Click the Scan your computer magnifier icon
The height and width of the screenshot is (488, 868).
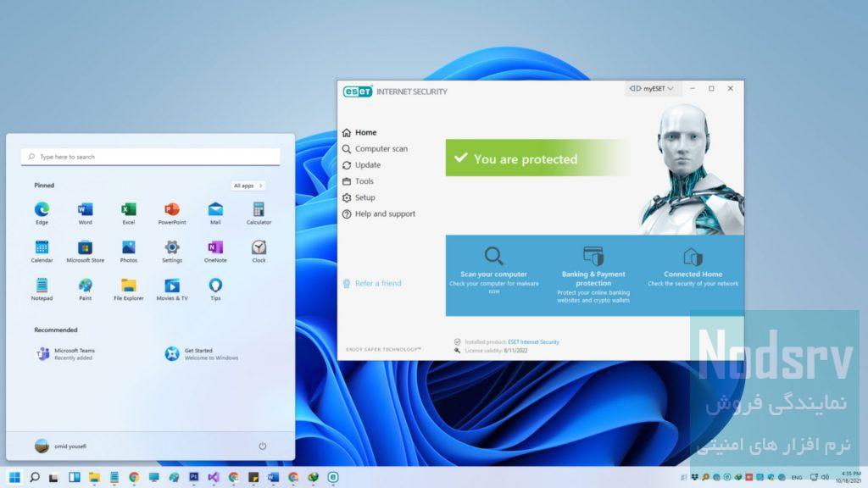point(493,256)
